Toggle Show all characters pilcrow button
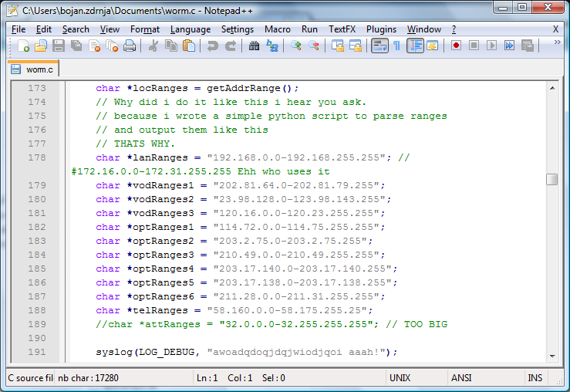570x392 pixels. click(x=396, y=46)
